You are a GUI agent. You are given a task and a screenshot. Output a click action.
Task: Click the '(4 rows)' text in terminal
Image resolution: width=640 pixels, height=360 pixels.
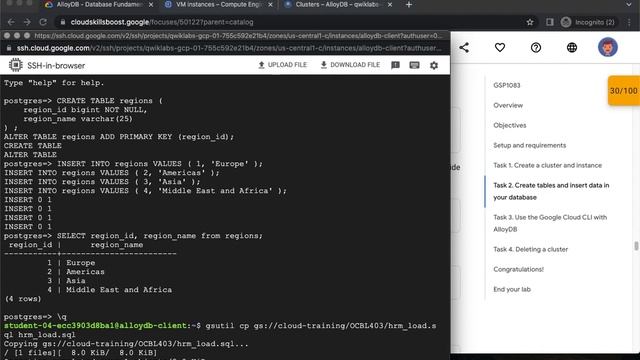[23, 299]
